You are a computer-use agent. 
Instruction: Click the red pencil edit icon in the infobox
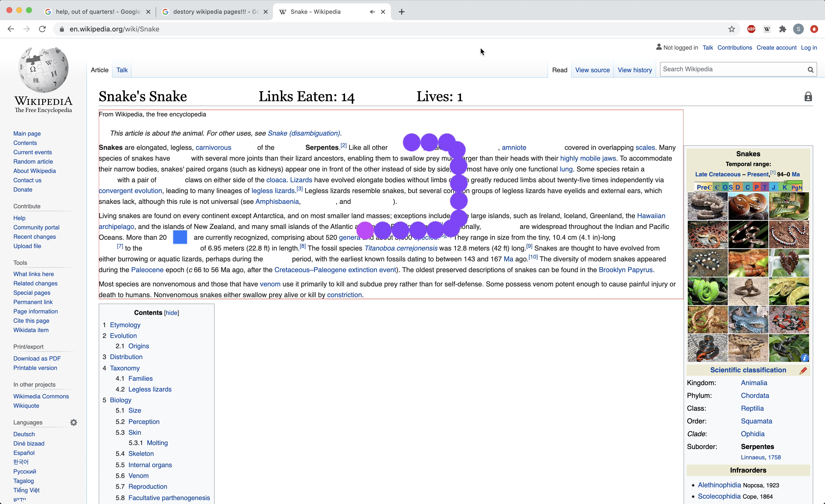tap(803, 370)
